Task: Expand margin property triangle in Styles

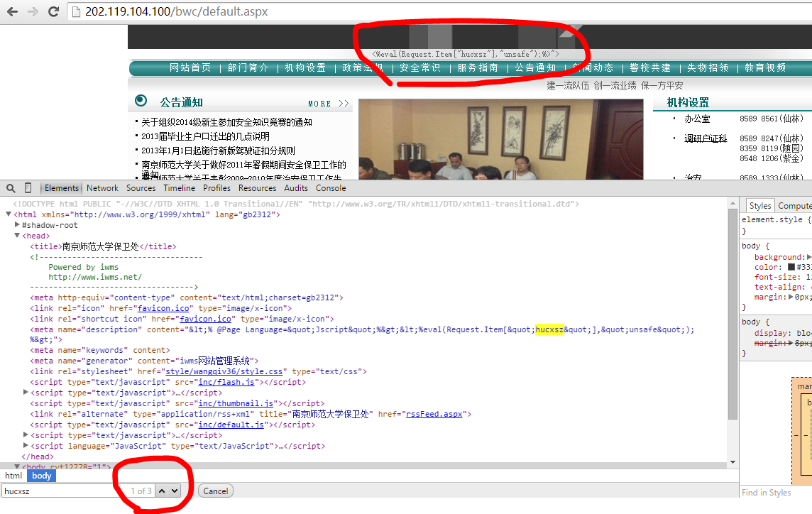Action: click(791, 297)
